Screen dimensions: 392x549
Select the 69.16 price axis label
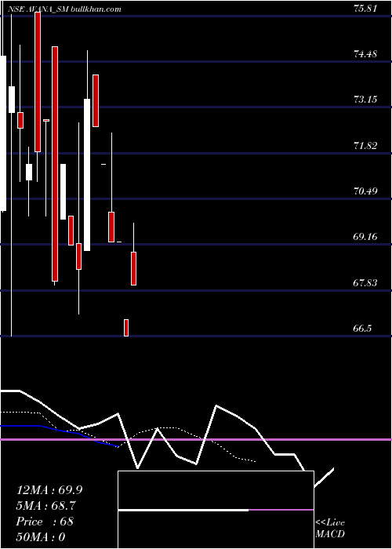point(365,237)
